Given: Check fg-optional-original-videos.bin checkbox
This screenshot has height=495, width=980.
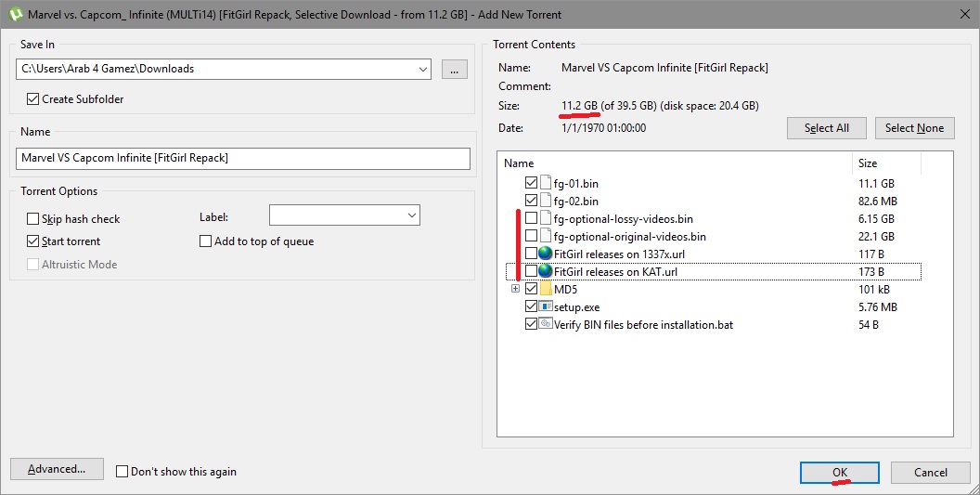Looking at the screenshot, I should [x=531, y=236].
